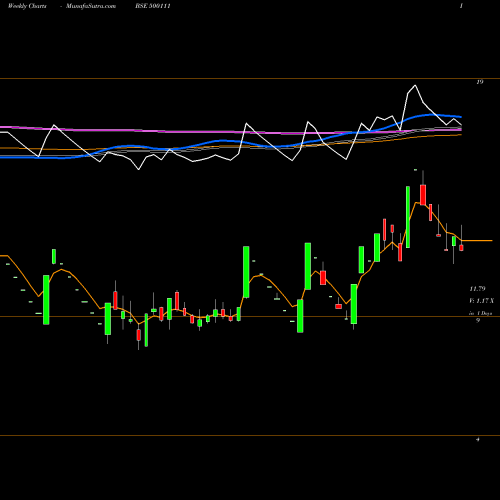Select the "BSE 500111" symbol text

153,6
